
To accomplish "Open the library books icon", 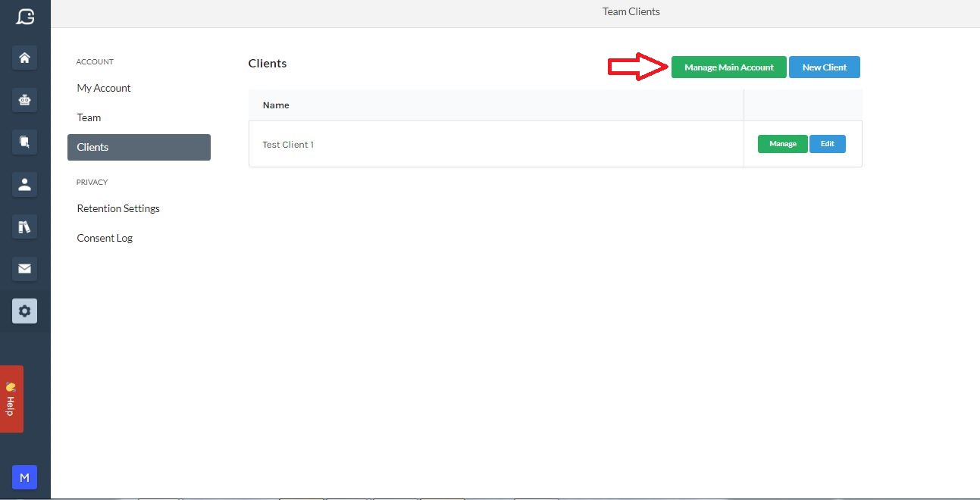I will [x=25, y=226].
